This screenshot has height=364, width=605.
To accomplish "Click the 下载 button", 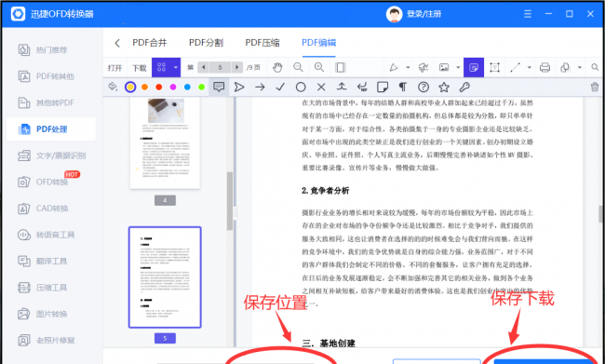I will [140, 68].
